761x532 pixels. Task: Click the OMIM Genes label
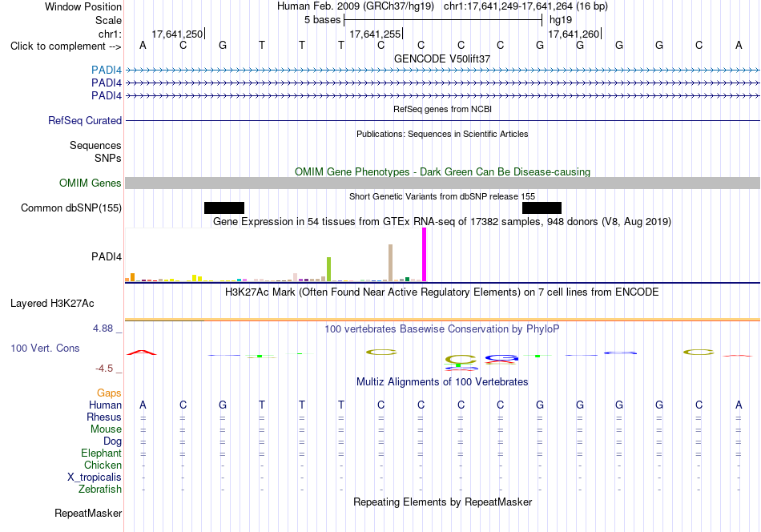click(91, 183)
